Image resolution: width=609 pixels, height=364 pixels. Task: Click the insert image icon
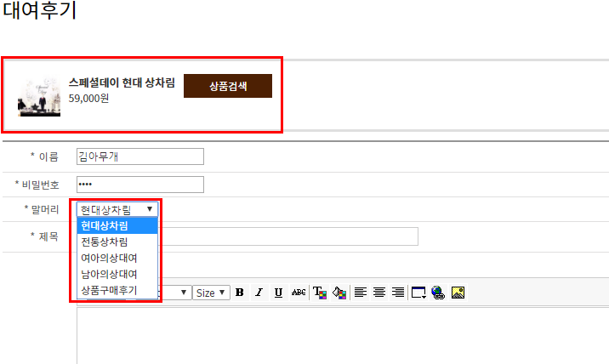point(458,293)
